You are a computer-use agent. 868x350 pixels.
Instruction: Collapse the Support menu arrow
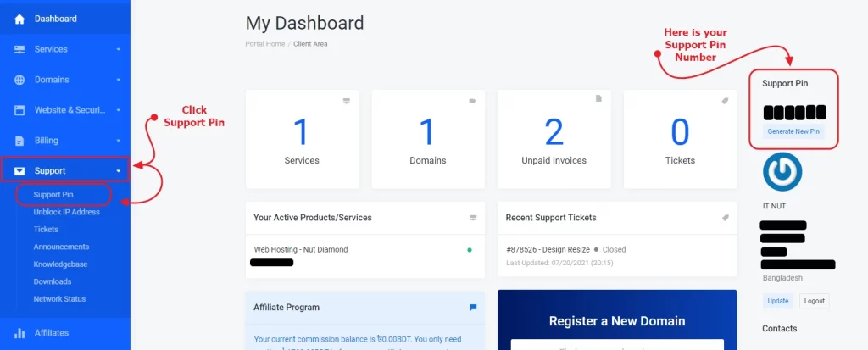click(118, 171)
